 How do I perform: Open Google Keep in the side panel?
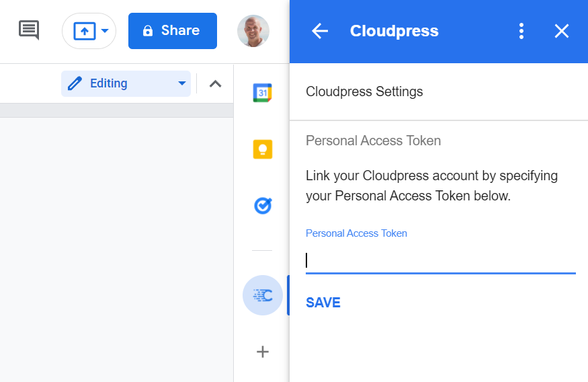pyautogui.click(x=263, y=149)
